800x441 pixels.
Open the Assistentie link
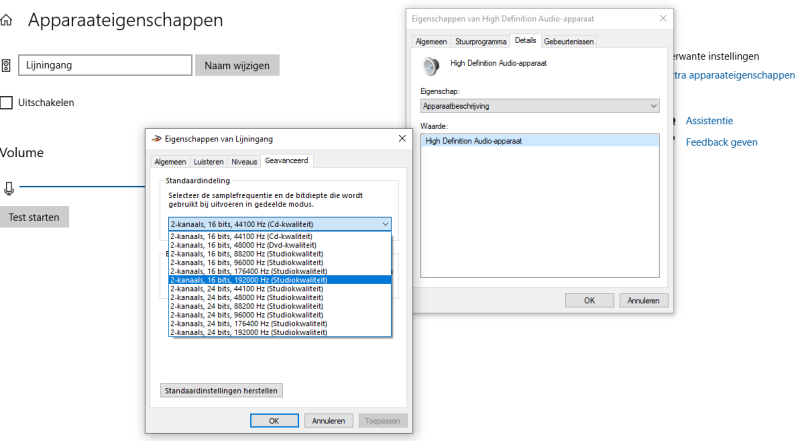point(709,120)
